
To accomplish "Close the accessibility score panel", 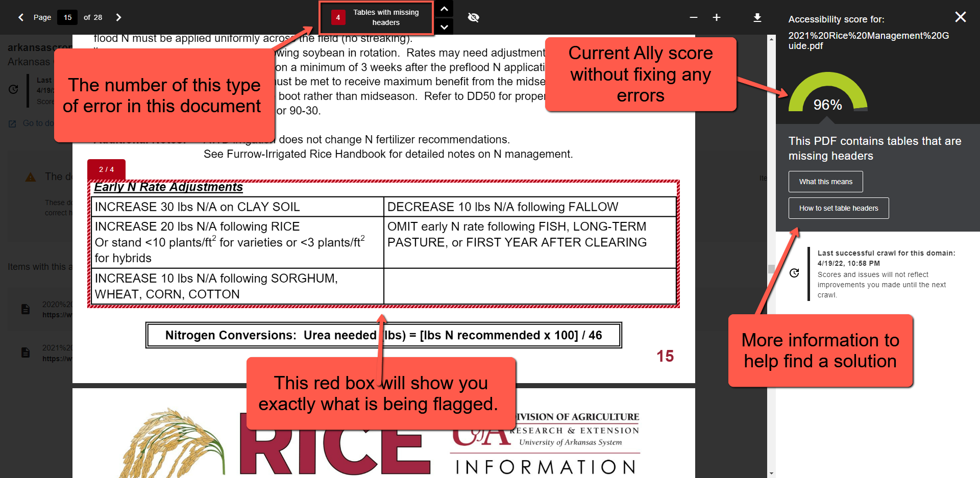I will [961, 17].
